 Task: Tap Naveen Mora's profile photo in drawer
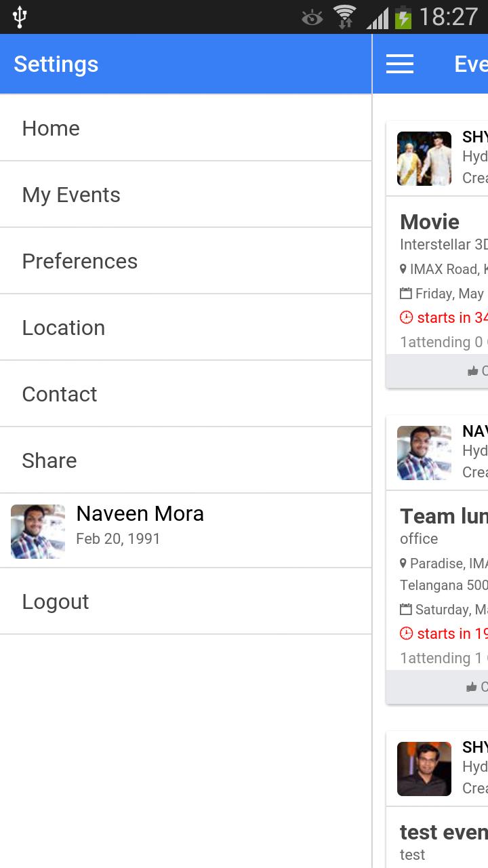tap(38, 532)
